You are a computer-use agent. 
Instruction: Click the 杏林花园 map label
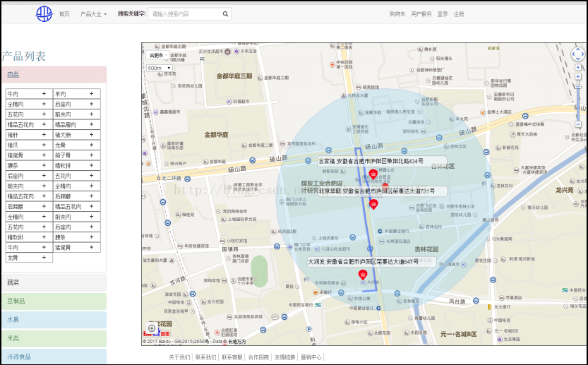[426, 249]
